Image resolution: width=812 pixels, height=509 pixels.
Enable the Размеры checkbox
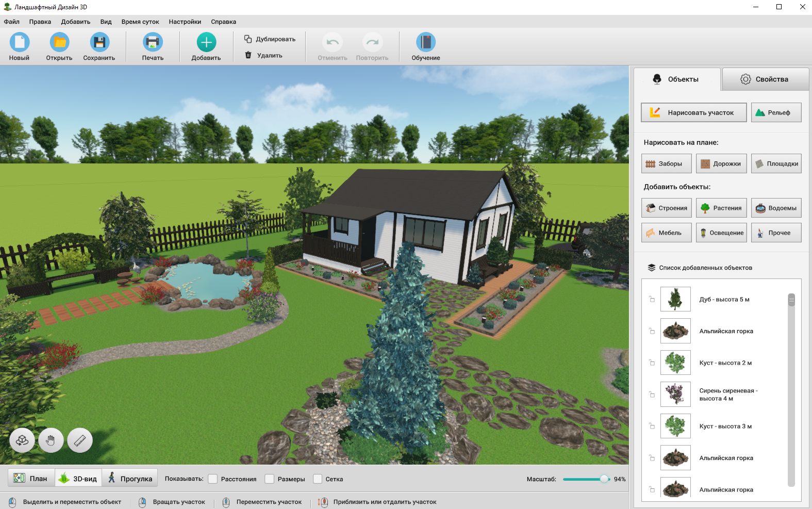(269, 479)
